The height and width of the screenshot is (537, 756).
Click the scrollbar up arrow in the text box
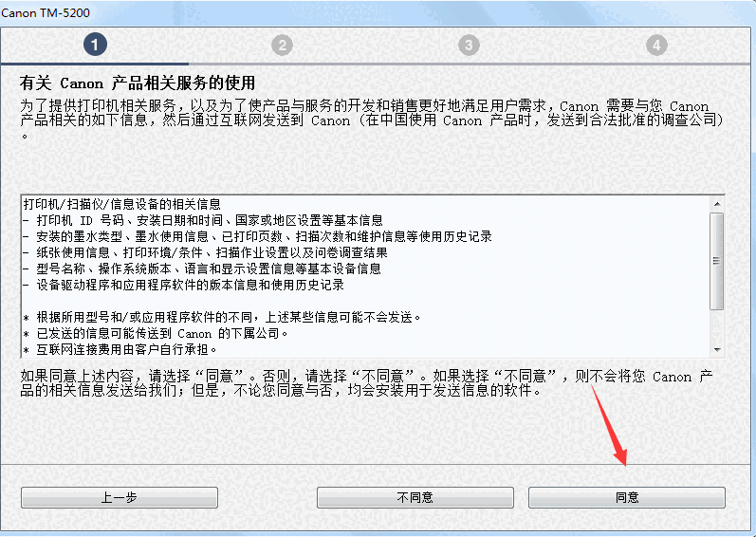pos(717,204)
